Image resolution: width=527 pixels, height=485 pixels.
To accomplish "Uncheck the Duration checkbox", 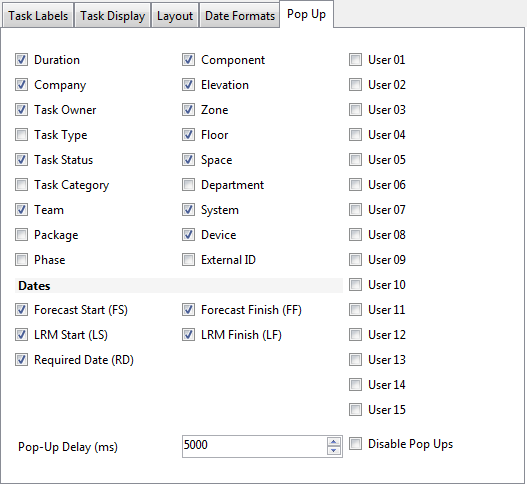I will (x=22, y=60).
